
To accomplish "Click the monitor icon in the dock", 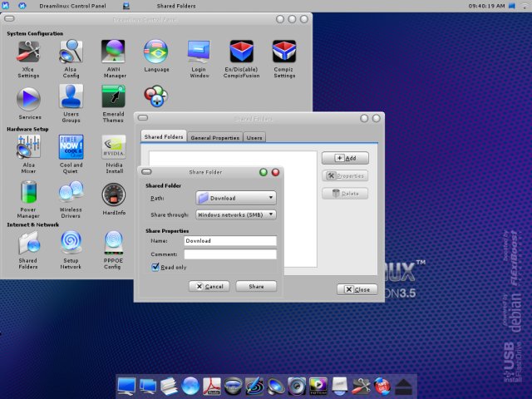I will coord(126,386).
